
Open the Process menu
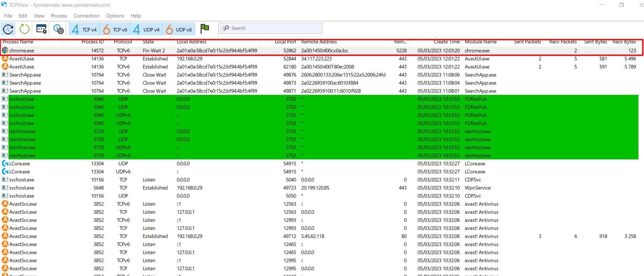[x=59, y=16]
